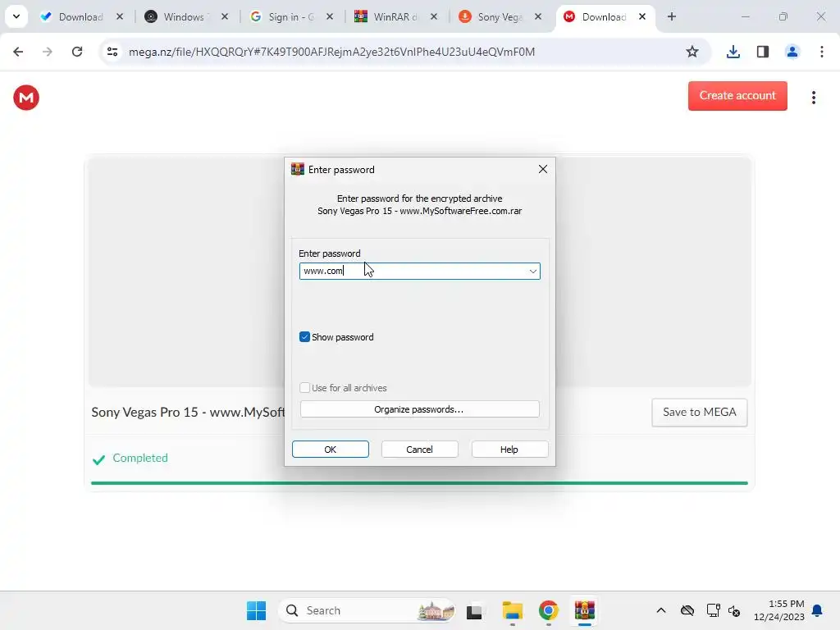Open Task View on the taskbar
The image size is (840, 630).
(474, 610)
